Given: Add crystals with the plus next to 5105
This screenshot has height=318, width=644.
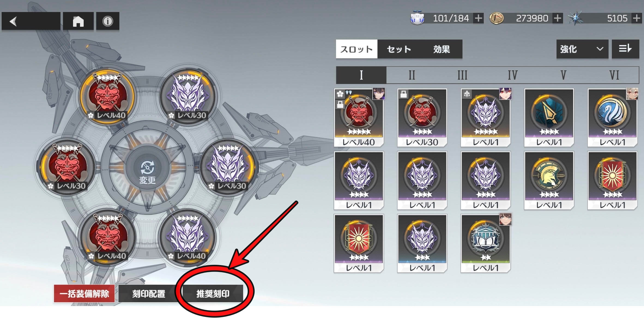Looking at the screenshot, I should (x=636, y=18).
